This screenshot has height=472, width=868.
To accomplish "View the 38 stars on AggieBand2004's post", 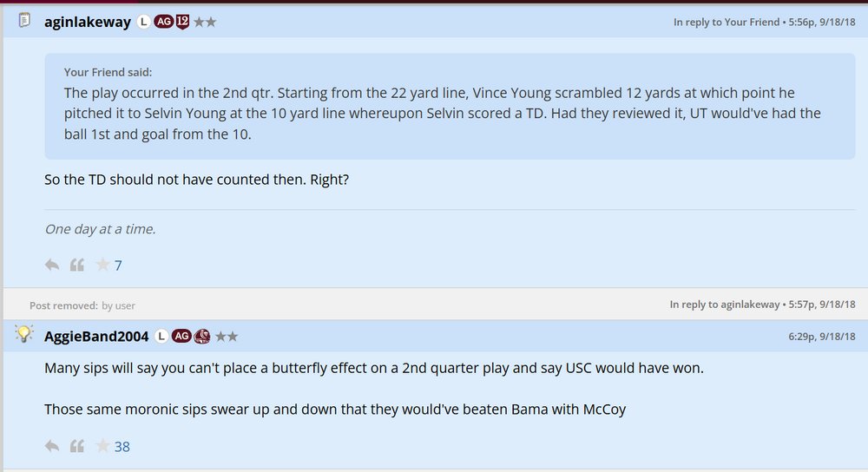I will click(x=122, y=447).
